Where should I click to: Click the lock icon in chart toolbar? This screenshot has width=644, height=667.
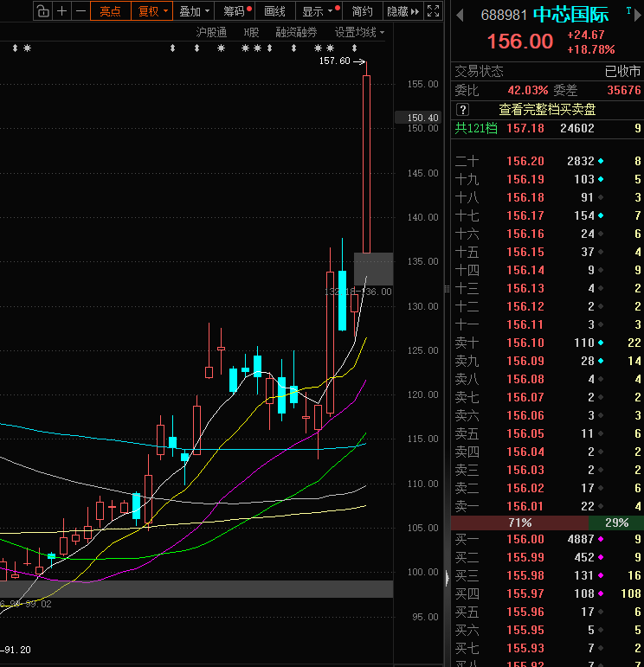pos(42,11)
